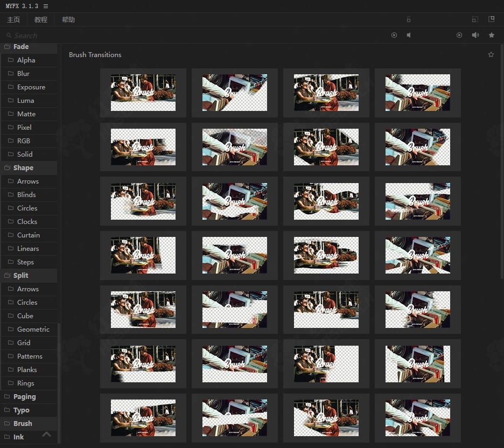
Task: Star the Brush Transitions category heading
Action: (x=491, y=55)
